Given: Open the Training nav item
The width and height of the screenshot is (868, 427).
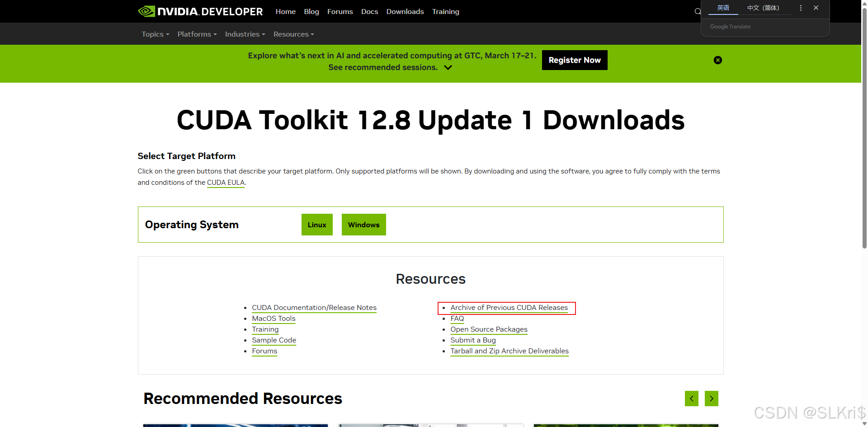Looking at the screenshot, I should click(446, 12).
